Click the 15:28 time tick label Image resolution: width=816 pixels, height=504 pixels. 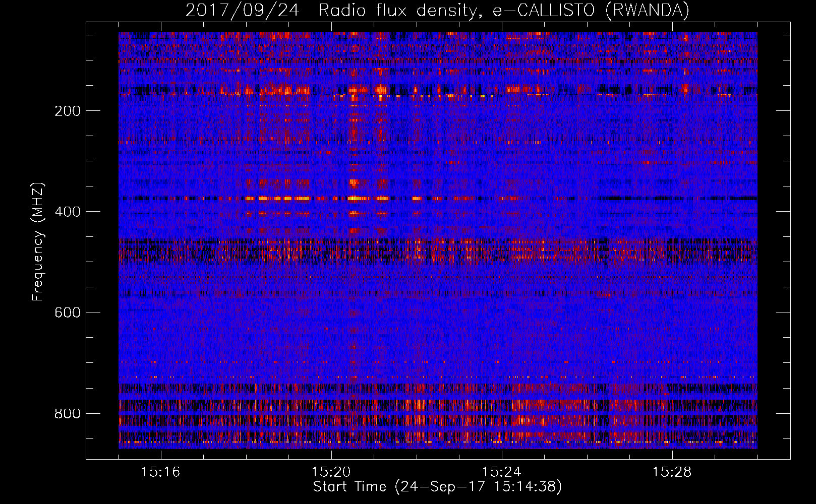(x=672, y=472)
